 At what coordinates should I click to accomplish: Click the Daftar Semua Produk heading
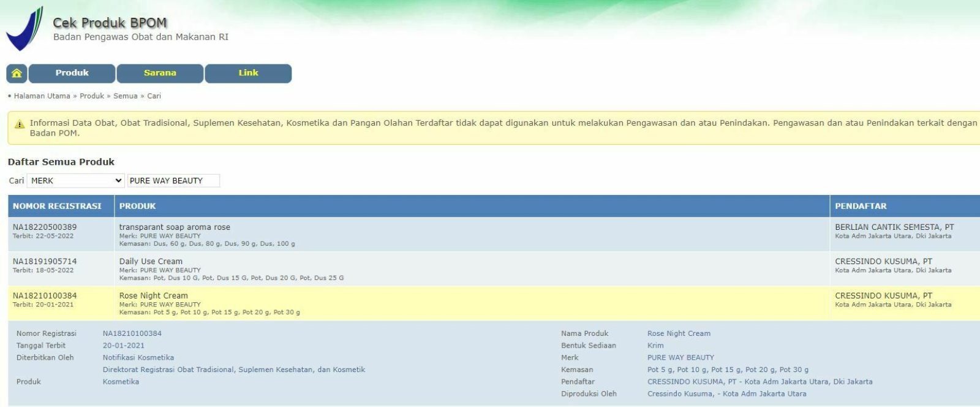pyautogui.click(x=61, y=162)
